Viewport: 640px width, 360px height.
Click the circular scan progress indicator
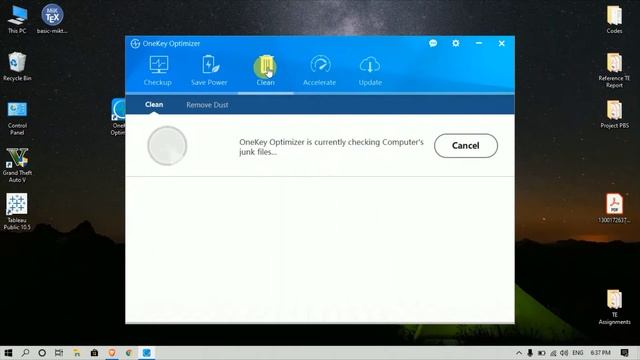coord(167,146)
